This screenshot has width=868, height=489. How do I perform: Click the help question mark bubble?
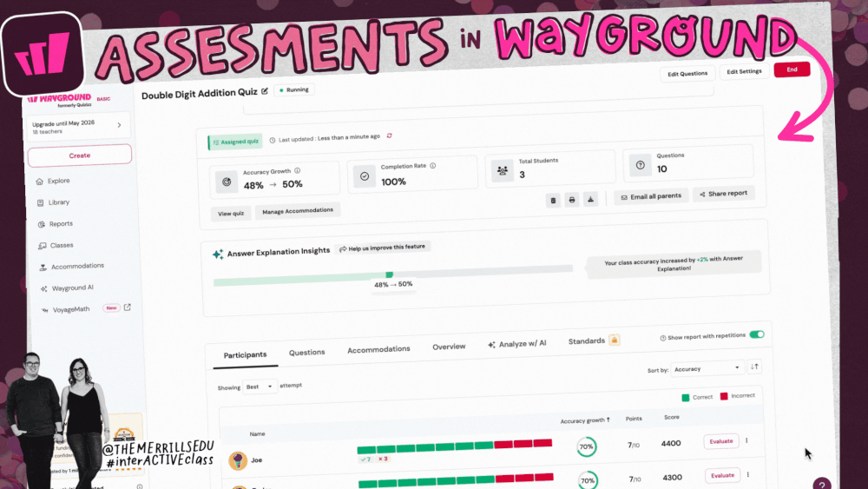click(x=822, y=484)
